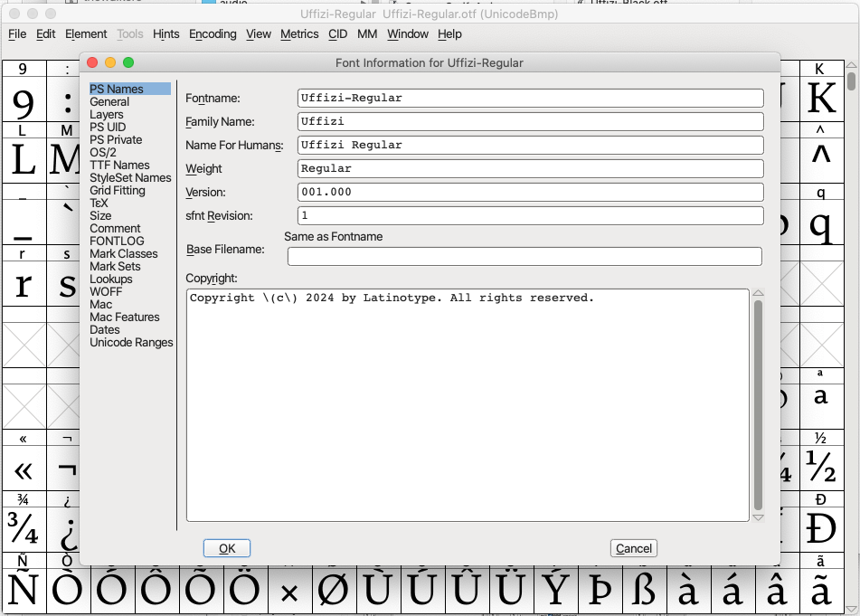
Task: Open the PS UID section
Action: (108, 127)
